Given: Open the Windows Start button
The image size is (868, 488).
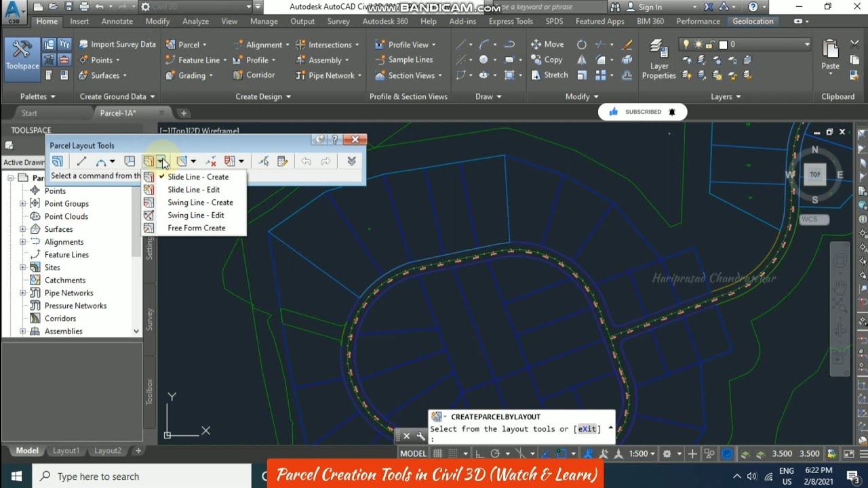Looking at the screenshot, I should coord(16,476).
